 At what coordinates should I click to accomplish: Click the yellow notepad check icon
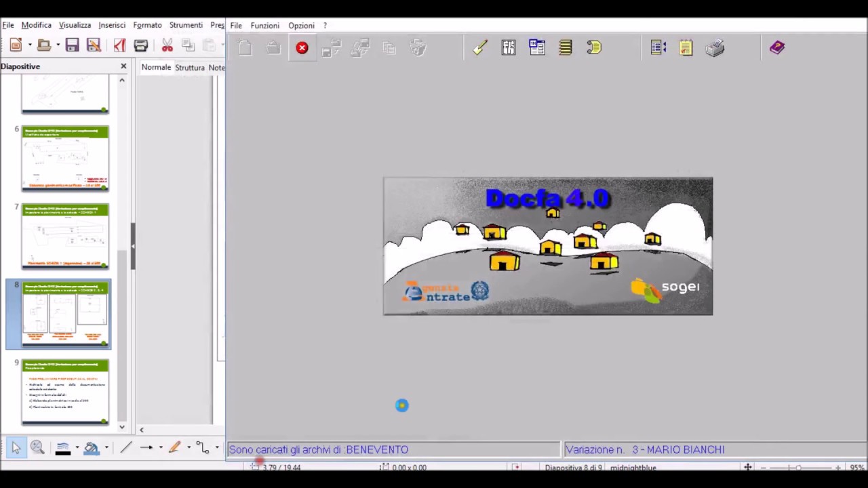click(686, 47)
